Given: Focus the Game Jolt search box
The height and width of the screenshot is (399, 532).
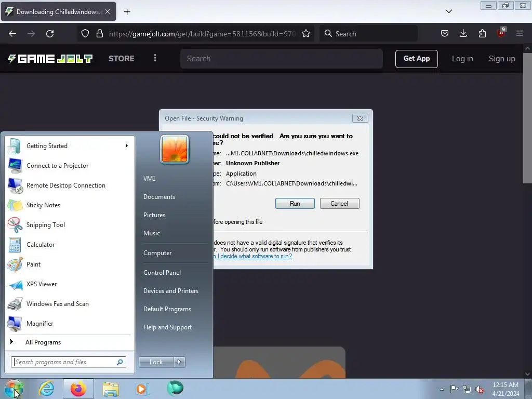Looking at the screenshot, I should (x=281, y=59).
